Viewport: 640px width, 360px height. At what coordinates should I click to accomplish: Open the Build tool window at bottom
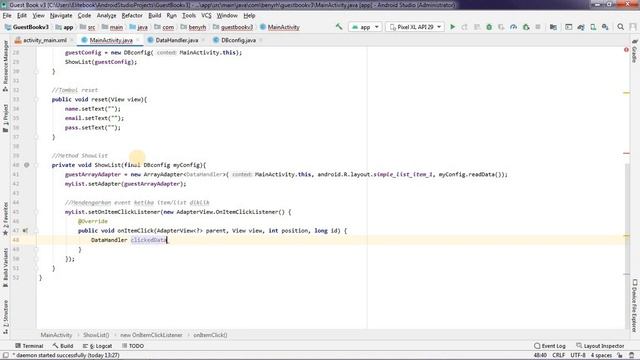[x=63, y=346]
